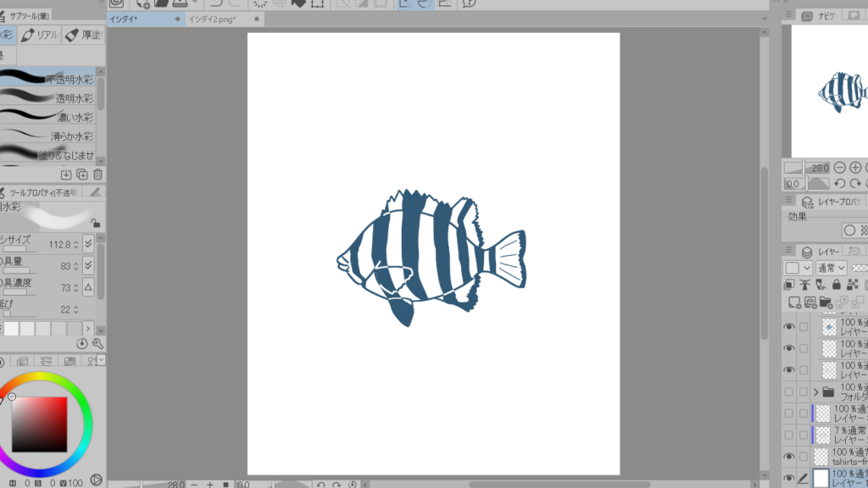Hide the topmost visible layer's eye icon
Screen dimensions: 868x488
point(789,326)
